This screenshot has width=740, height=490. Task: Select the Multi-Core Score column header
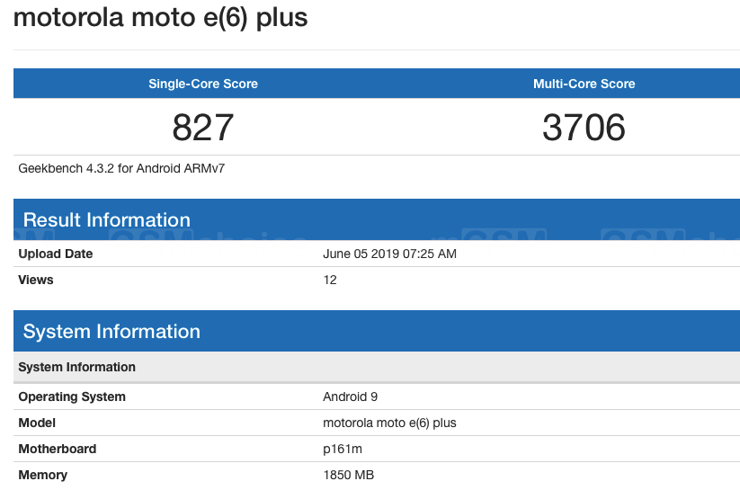tap(584, 84)
